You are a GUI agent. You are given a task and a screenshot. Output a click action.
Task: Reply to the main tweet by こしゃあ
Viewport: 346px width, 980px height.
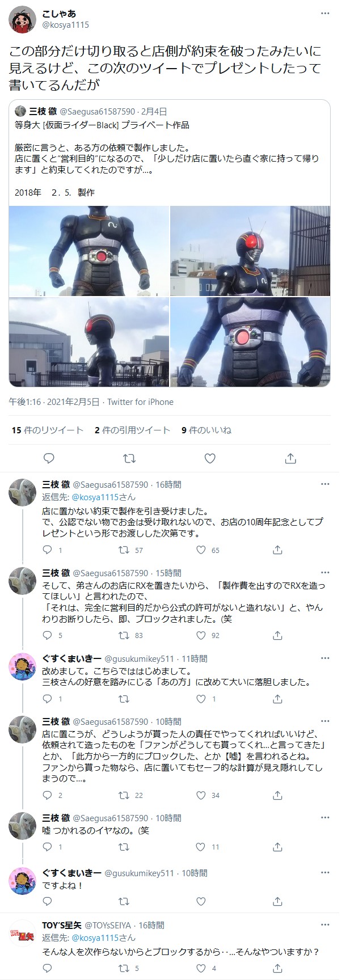coord(49,458)
